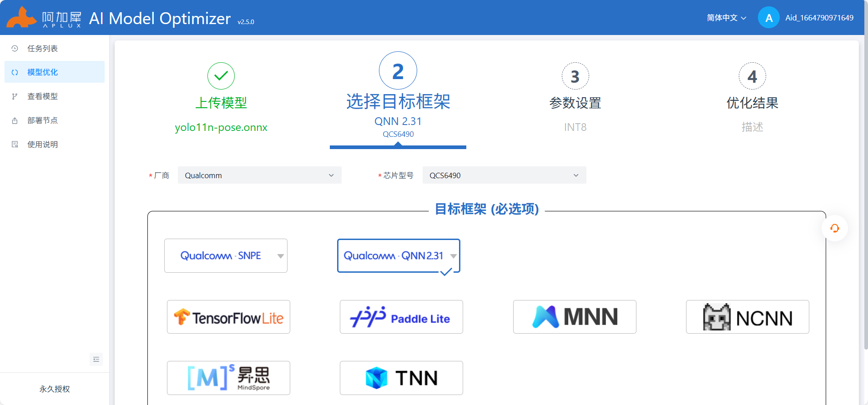This screenshot has width=868, height=405.
Task: Select the TNN framework
Action: pos(401,378)
